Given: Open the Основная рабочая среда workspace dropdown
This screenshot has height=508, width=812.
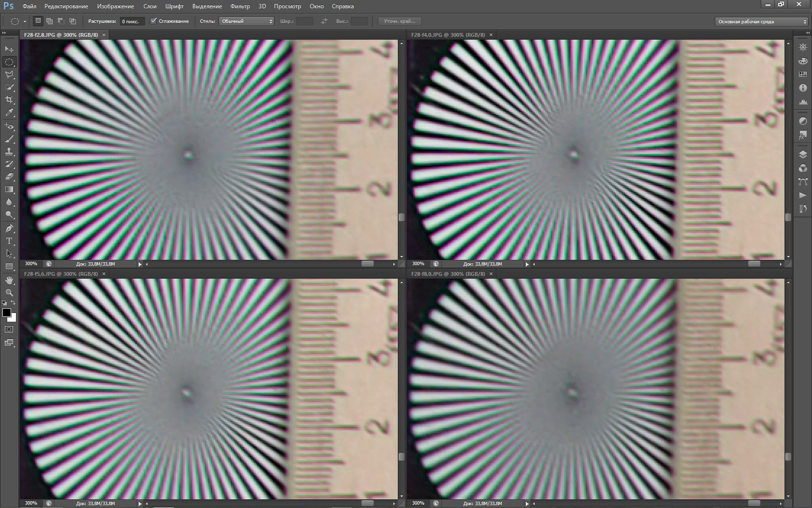Looking at the screenshot, I should [x=762, y=21].
